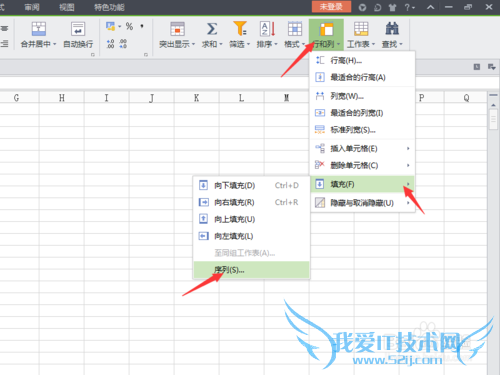Image resolution: width=500 pixels, height=375 pixels.
Task: Select column K header
Action: tap(197, 98)
